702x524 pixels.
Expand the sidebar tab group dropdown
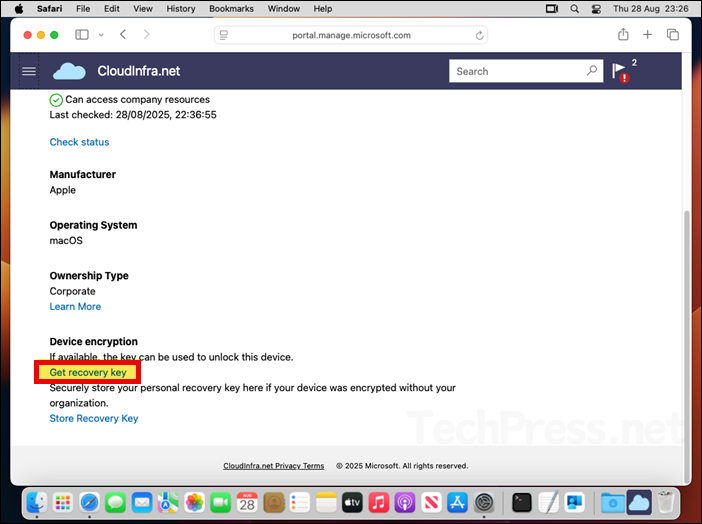(x=101, y=35)
